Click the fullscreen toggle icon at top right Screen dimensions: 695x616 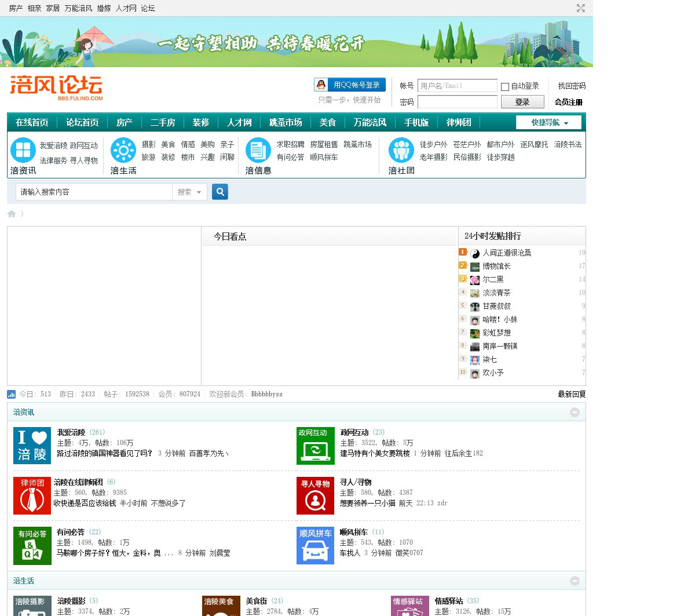pos(580,8)
